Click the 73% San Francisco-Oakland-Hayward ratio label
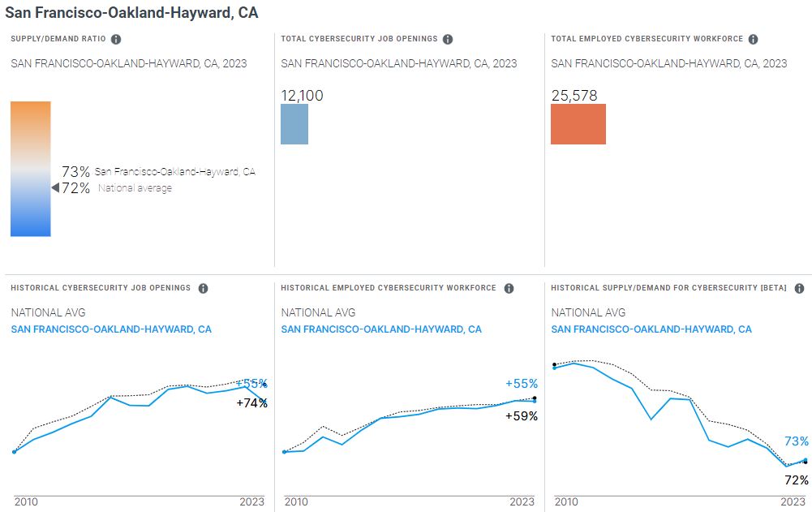This screenshot has width=812, height=512. pyautogui.click(x=76, y=172)
